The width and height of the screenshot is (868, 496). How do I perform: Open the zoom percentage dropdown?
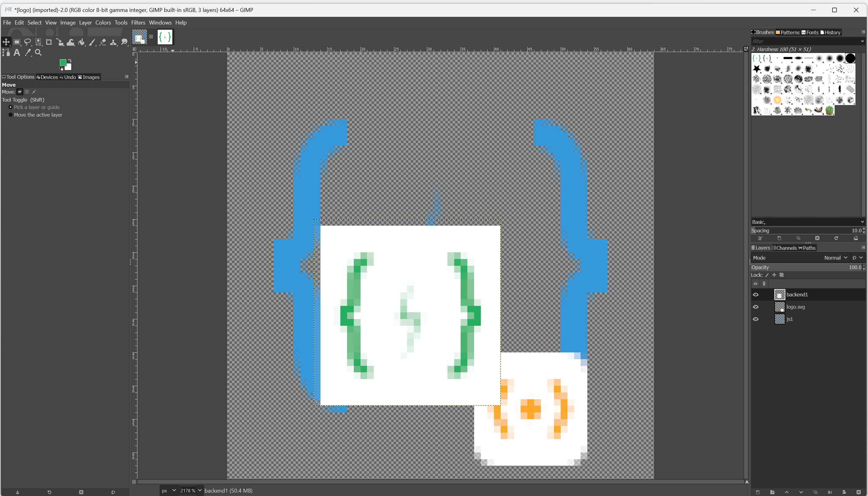[200, 490]
